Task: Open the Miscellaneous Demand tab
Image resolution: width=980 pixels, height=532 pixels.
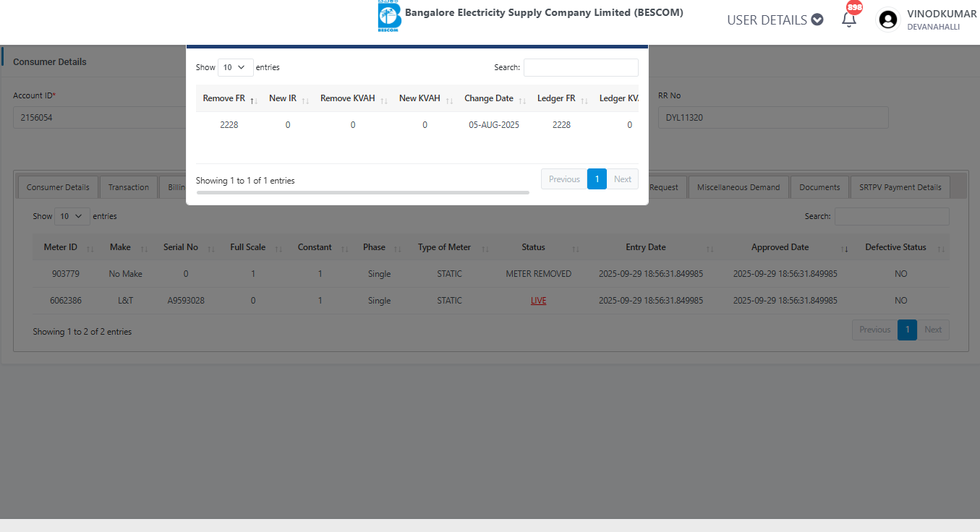Action: pos(738,187)
